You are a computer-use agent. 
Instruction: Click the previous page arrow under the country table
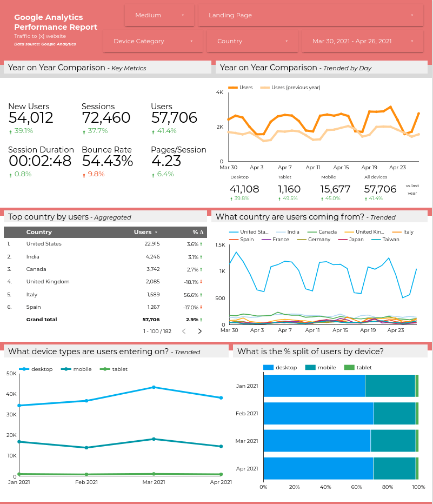click(x=184, y=331)
